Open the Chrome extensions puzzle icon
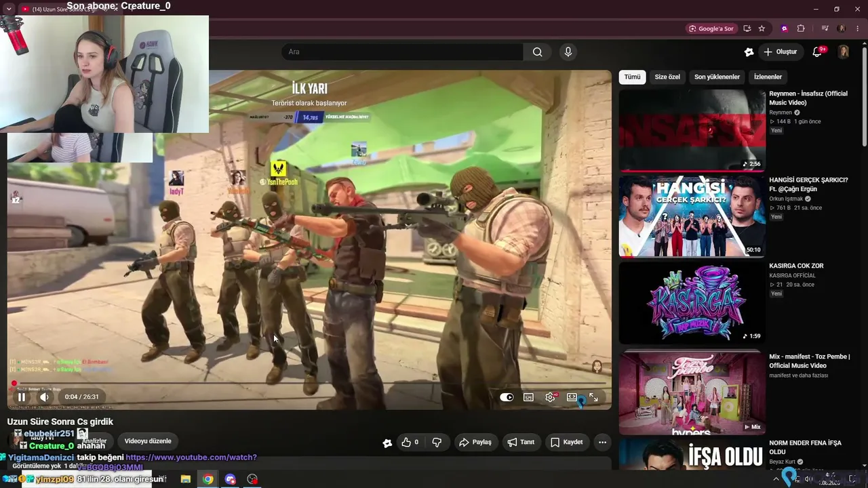 [801, 28]
